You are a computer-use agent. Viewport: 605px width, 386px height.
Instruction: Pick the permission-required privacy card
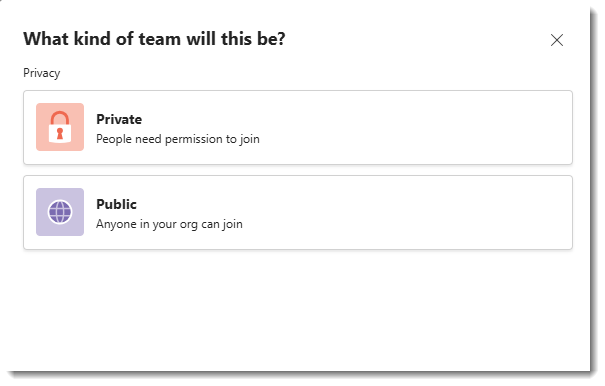click(298, 127)
